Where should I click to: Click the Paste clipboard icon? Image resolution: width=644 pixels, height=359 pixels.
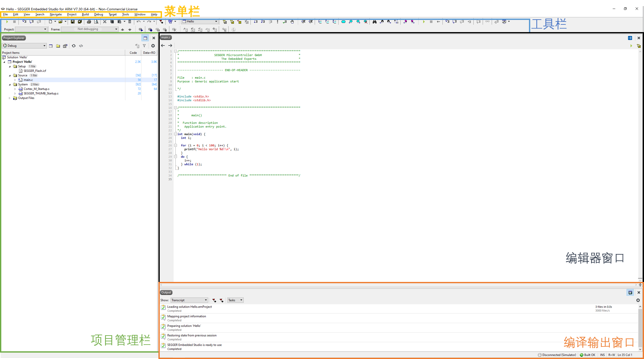[119, 22]
